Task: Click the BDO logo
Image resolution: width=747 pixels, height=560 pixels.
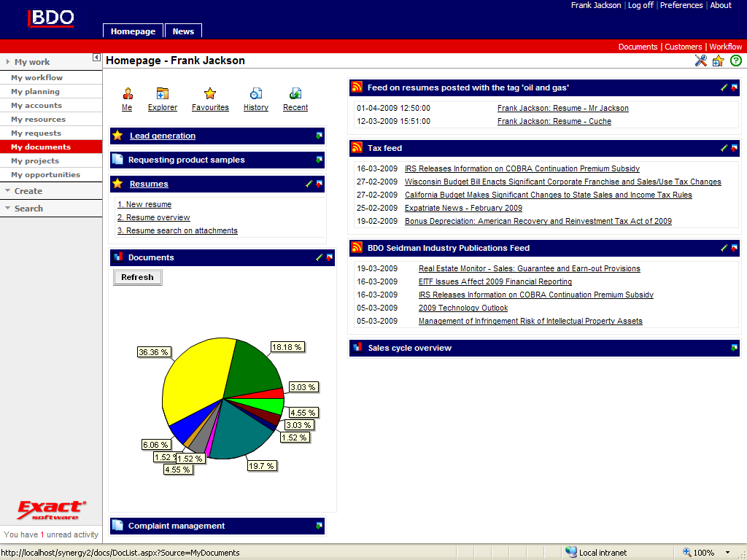Action: point(51,18)
